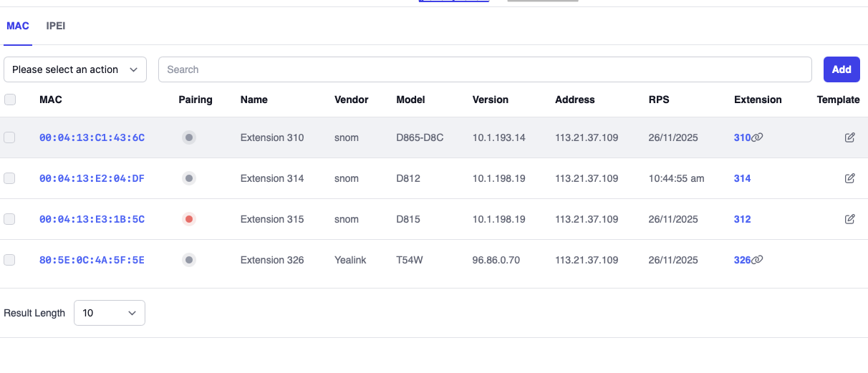The image size is (868, 373).
Task: Open extension 312 link
Action: [x=742, y=219]
